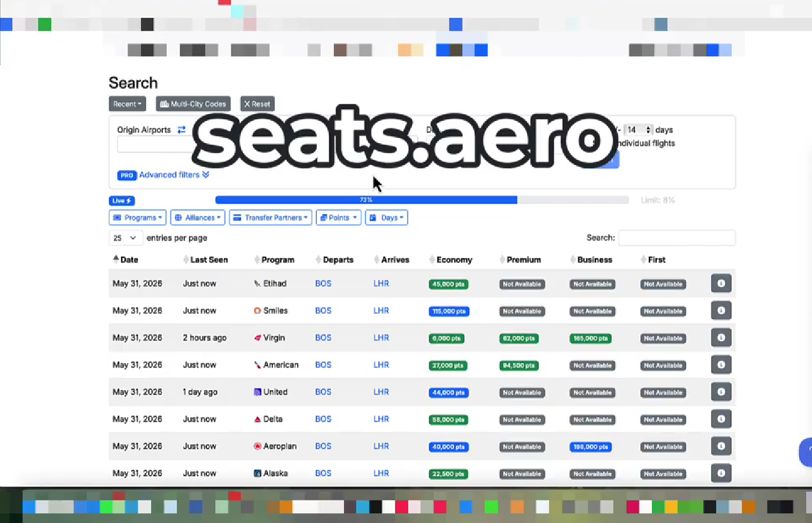The height and width of the screenshot is (523, 812).
Task: Sort the table by Last Seen
Action: click(206, 260)
